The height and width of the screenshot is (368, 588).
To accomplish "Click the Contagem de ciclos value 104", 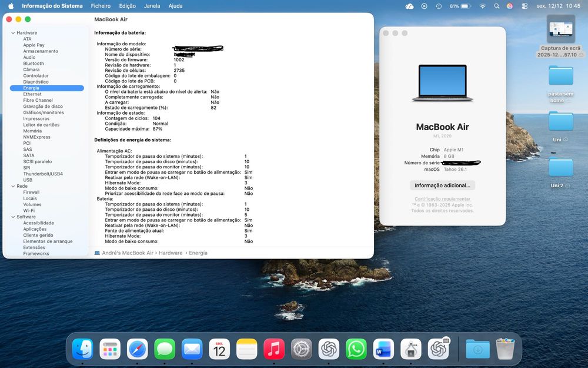I will click(x=156, y=118).
